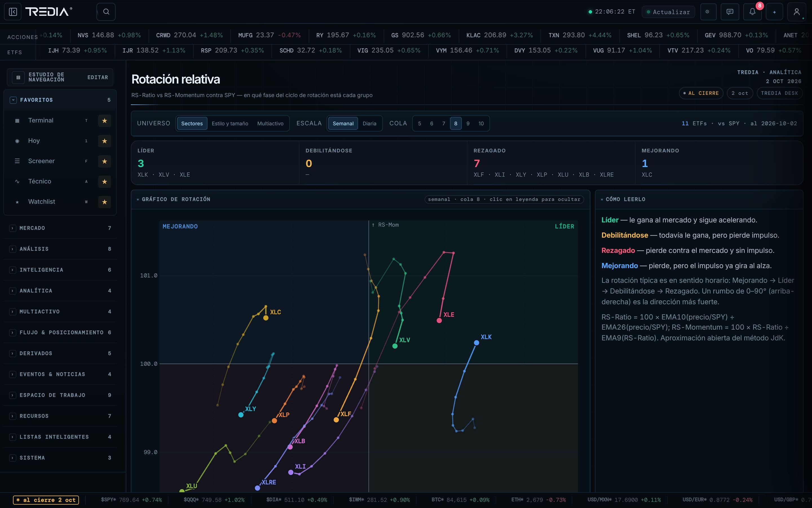Image resolution: width=812 pixels, height=508 pixels.
Task: Expand the Mercado section
Action: [x=60, y=228]
